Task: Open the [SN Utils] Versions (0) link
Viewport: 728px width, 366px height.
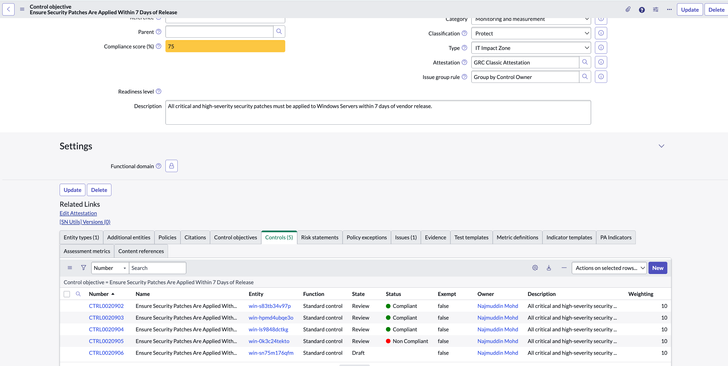Action: [x=85, y=222]
